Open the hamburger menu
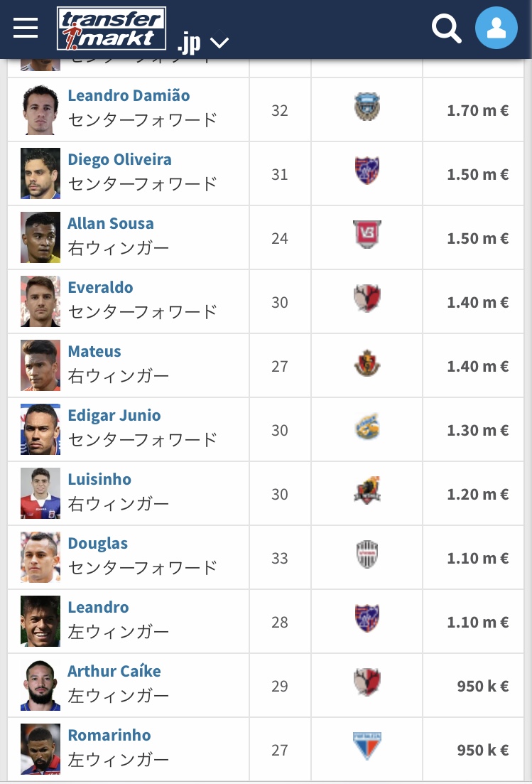This screenshot has width=532, height=784. coord(26,28)
